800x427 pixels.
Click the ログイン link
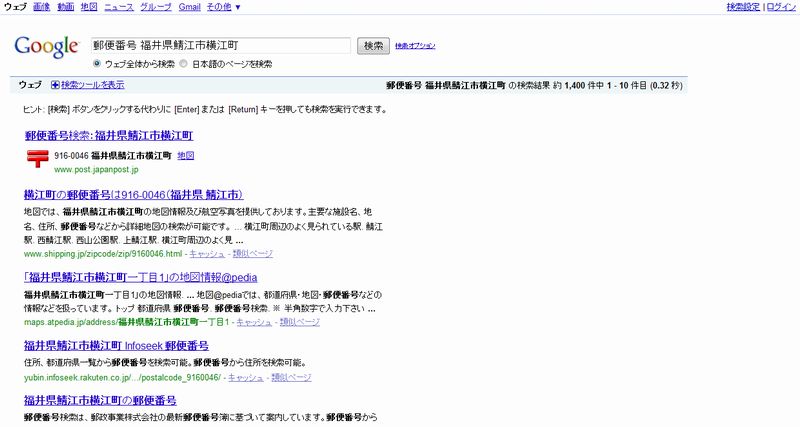781,7
